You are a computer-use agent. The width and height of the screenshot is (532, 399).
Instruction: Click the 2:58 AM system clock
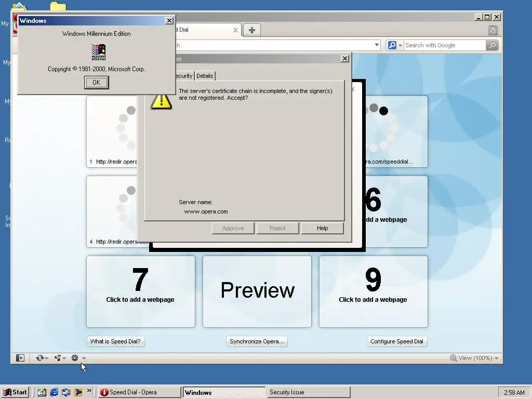pyautogui.click(x=514, y=393)
